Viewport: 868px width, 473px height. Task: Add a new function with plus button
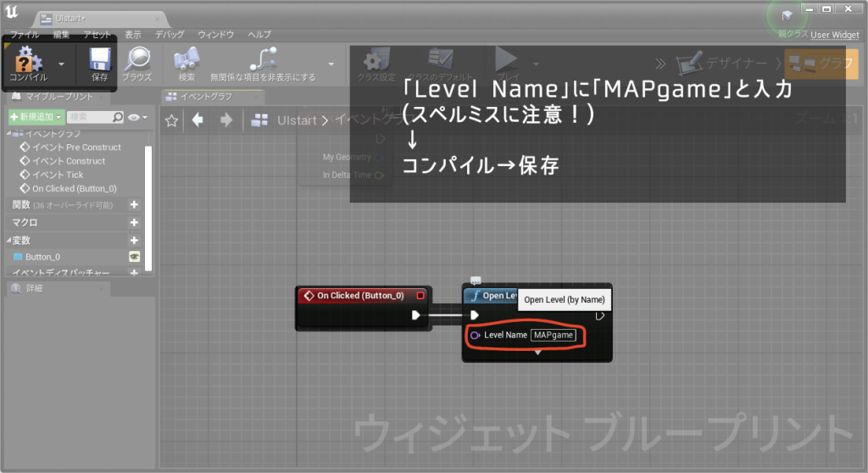[x=134, y=205]
